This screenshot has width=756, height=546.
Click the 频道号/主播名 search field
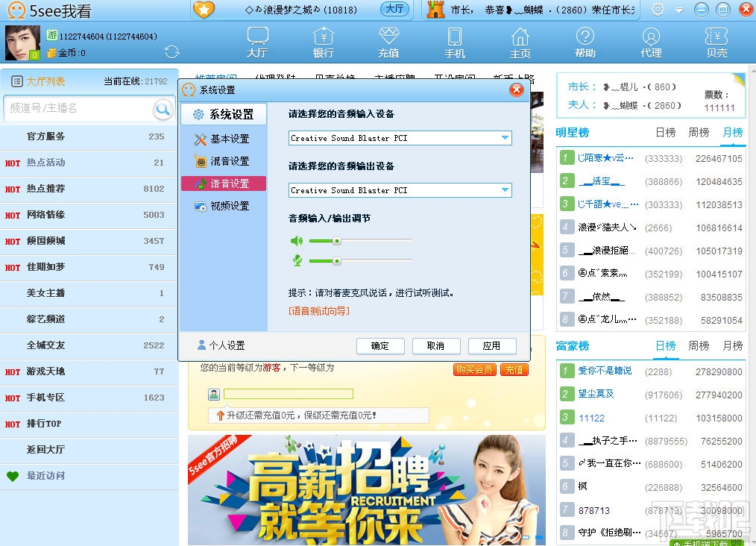pos(78,108)
